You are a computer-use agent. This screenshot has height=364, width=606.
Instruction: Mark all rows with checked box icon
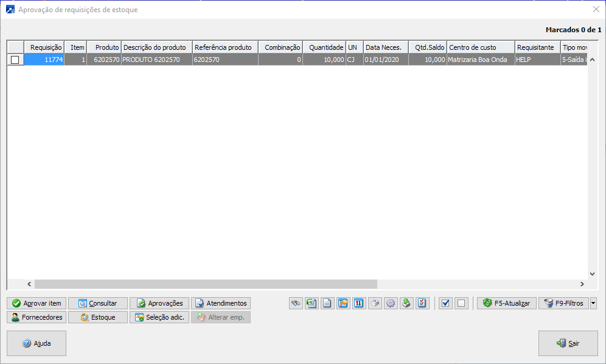pyautogui.click(x=445, y=303)
